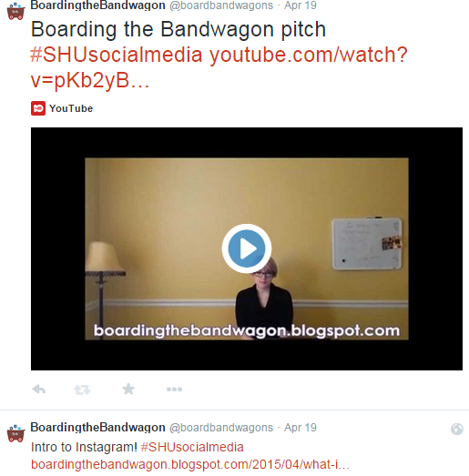Open @boardbandwagons handle on the first tweet
Image resolution: width=469 pixels, height=476 pixels.
pyautogui.click(x=221, y=5)
